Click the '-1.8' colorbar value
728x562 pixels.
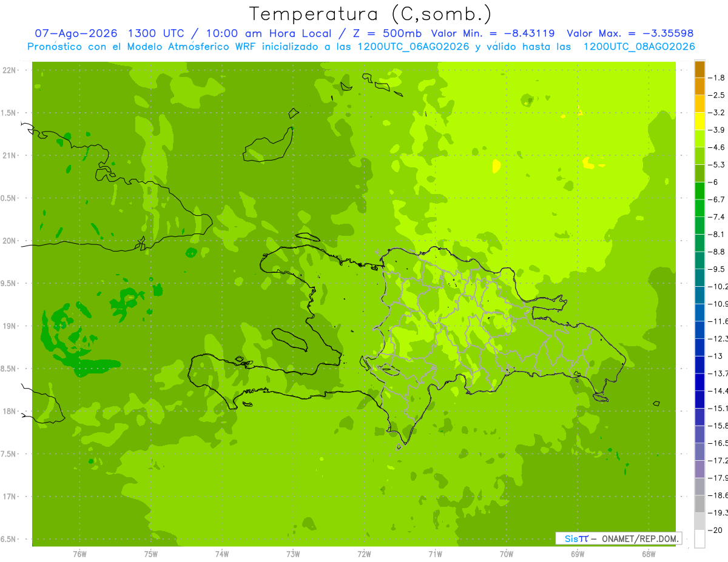[717, 78]
